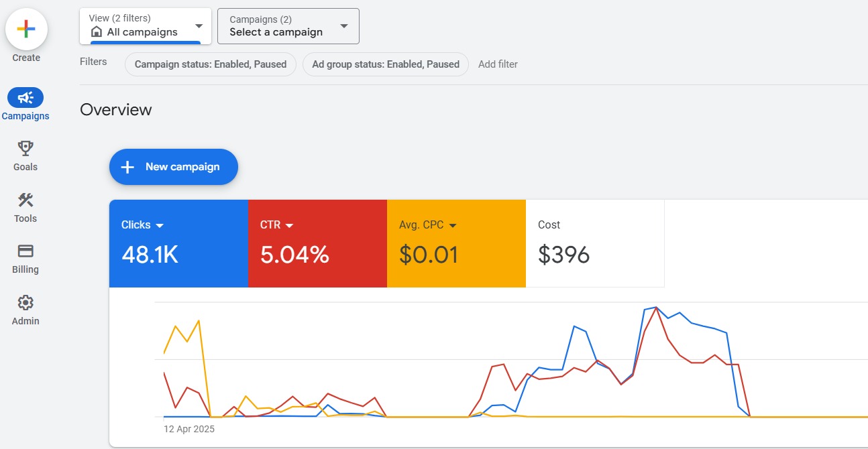Viewport: 868px width, 449px height.
Task: Click the New campaign button
Action: pos(173,167)
